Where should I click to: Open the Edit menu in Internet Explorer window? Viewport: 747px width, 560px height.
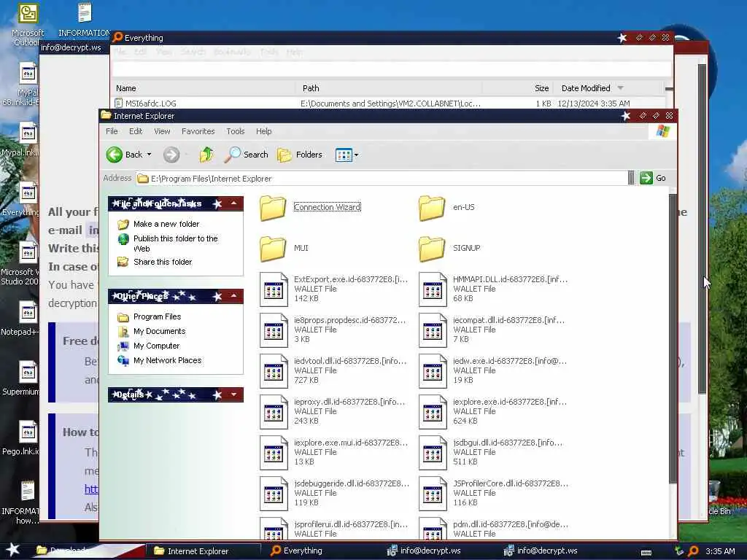point(136,131)
